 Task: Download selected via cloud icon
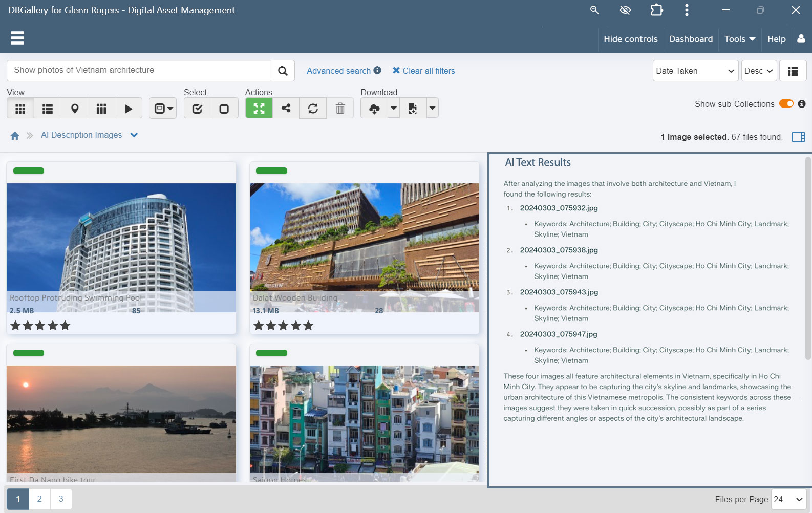[374, 108]
